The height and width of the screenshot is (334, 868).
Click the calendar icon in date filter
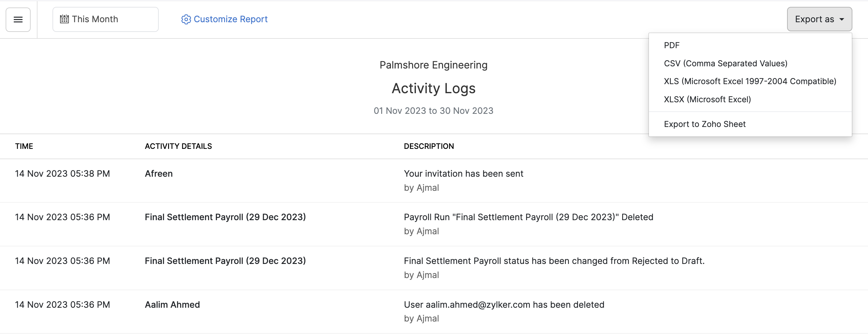(64, 19)
